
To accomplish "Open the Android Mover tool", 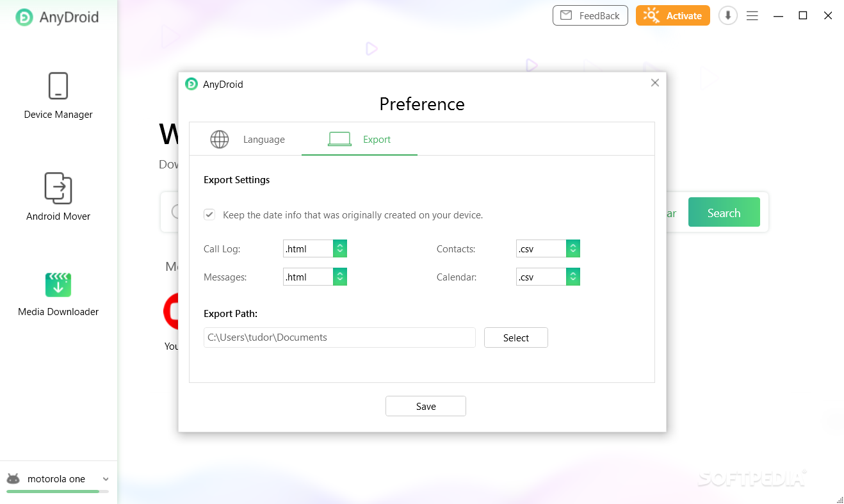I will point(58,197).
